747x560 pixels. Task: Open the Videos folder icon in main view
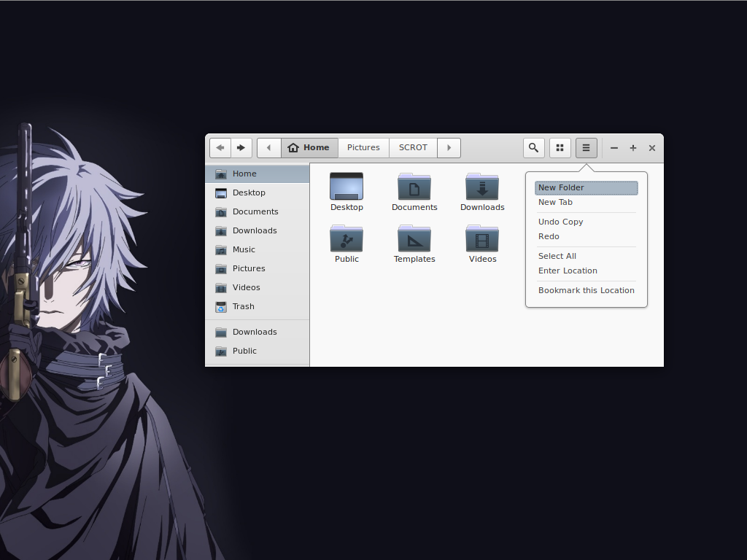click(x=482, y=238)
